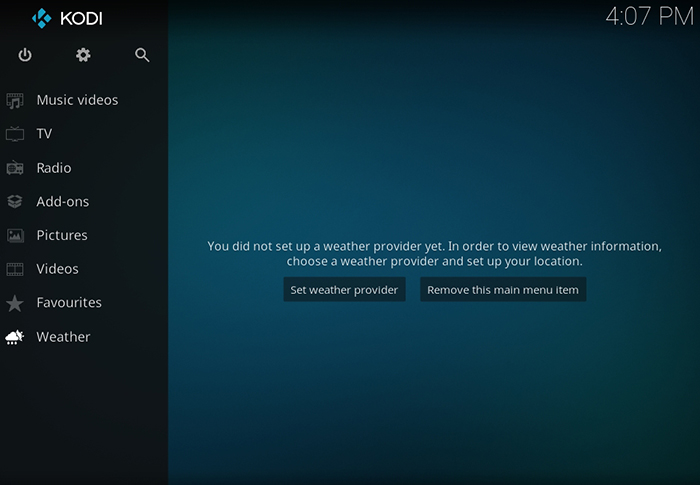The image size is (700, 485).
Task: Click the Kodi logo icon
Action: [x=42, y=18]
